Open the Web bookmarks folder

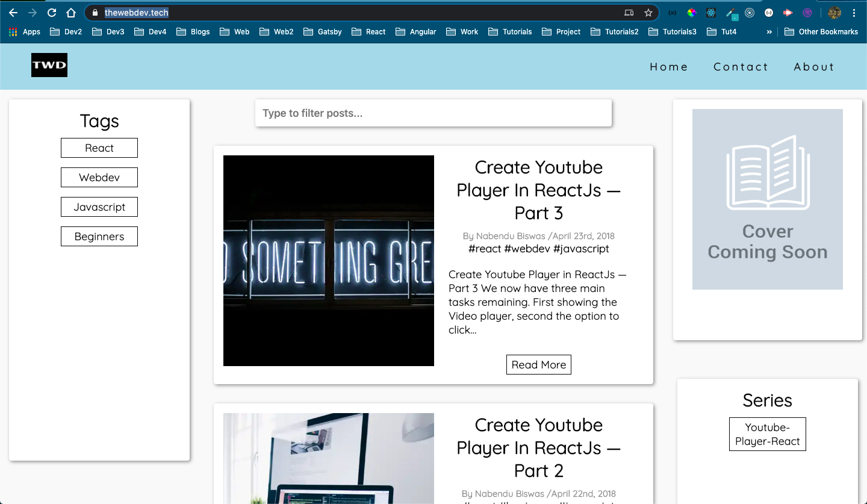(x=235, y=32)
